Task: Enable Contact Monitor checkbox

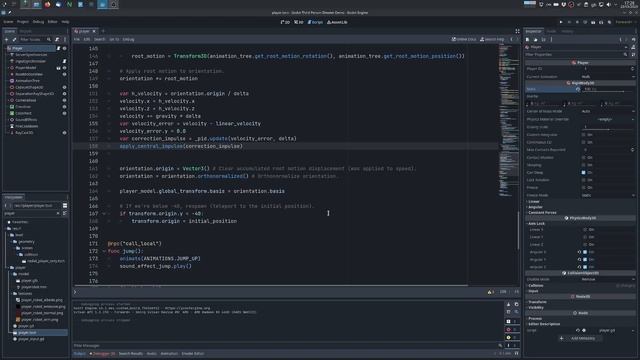Action: [x=584, y=158]
